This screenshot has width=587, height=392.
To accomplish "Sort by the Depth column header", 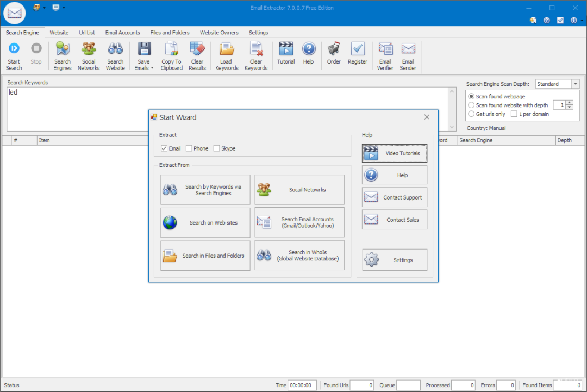I will click(570, 140).
